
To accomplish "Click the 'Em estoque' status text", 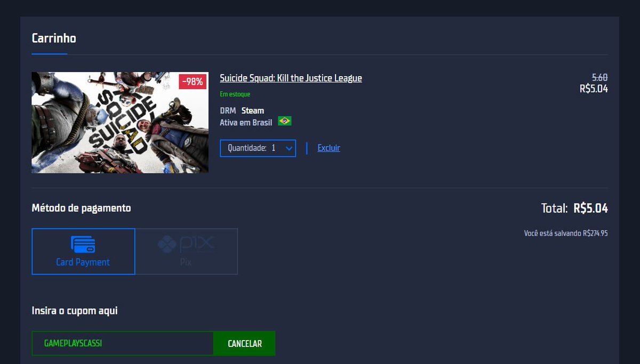I will [235, 94].
